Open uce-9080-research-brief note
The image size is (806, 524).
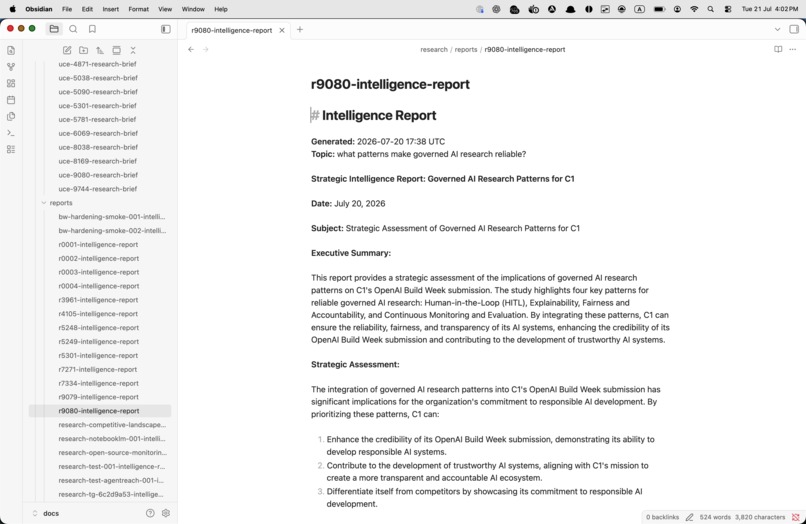point(98,175)
